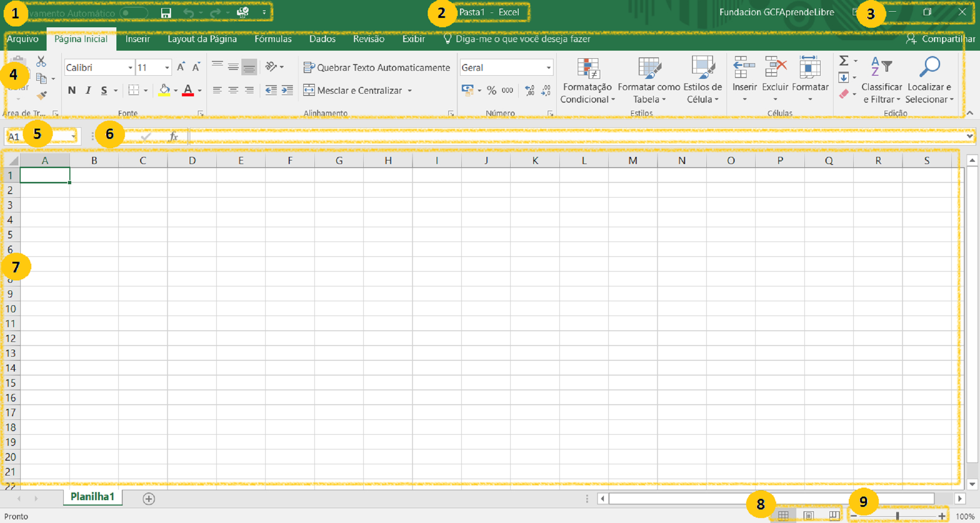The width and height of the screenshot is (980, 523).
Task: Expand the Mesclar e Centralizar dropdown arrow
Action: click(x=410, y=91)
